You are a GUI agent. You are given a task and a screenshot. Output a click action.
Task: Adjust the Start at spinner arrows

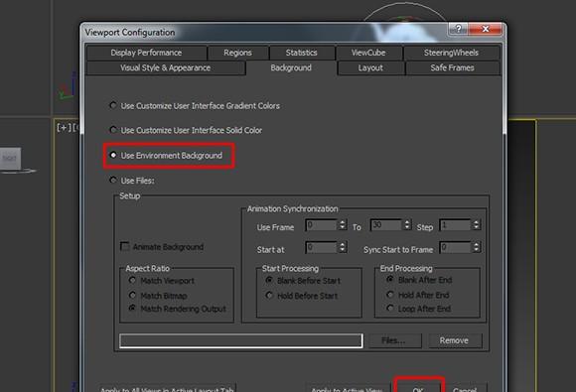[343, 247]
